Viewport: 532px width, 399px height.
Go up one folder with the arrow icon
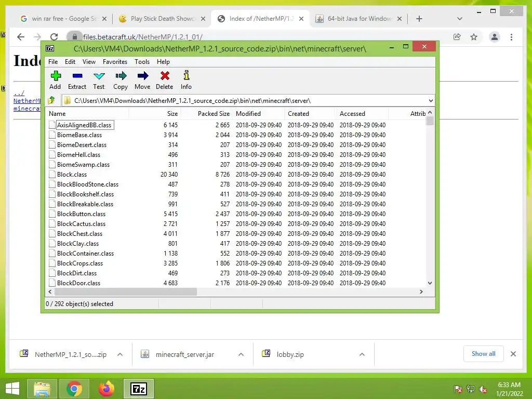tap(51, 100)
